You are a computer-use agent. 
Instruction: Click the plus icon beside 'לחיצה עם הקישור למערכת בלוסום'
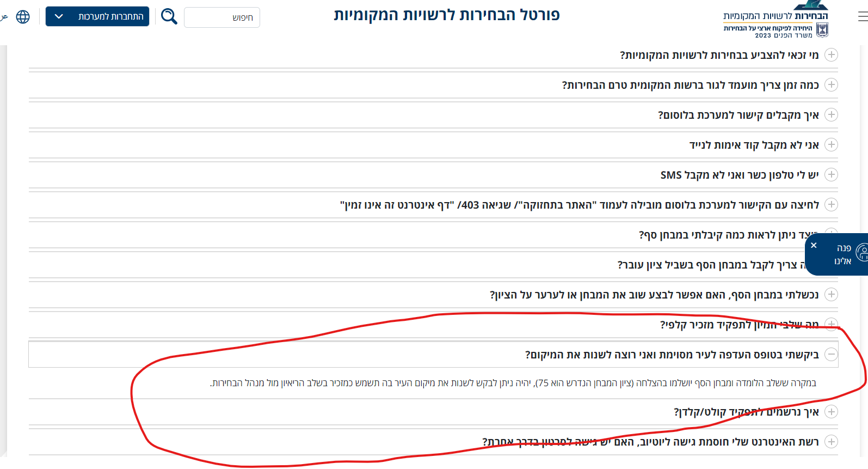831,204
